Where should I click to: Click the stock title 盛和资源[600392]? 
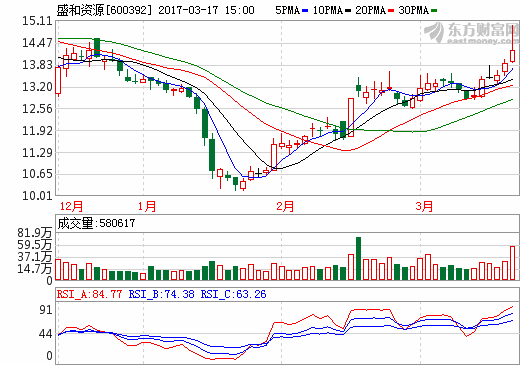[104, 10]
